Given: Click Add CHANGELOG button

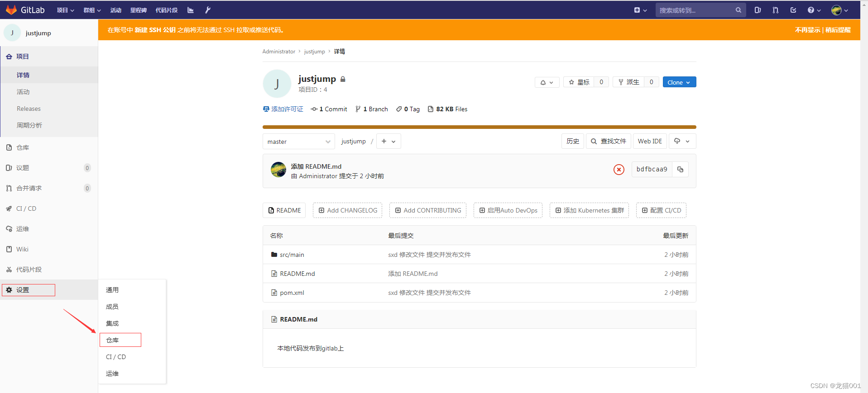Looking at the screenshot, I should (348, 210).
